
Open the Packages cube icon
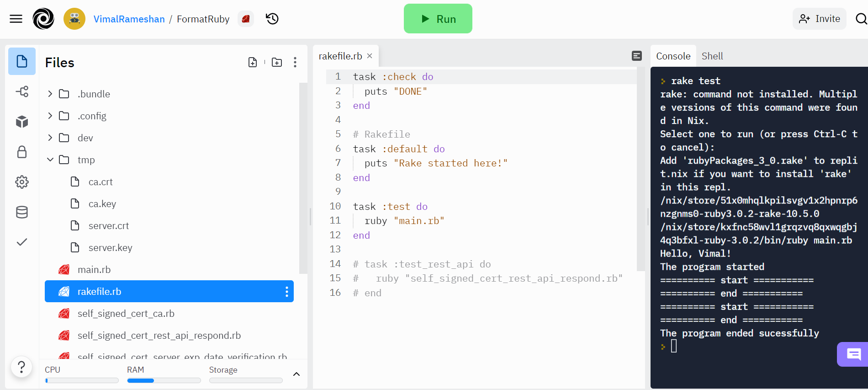pyautogui.click(x=22, y=122)
